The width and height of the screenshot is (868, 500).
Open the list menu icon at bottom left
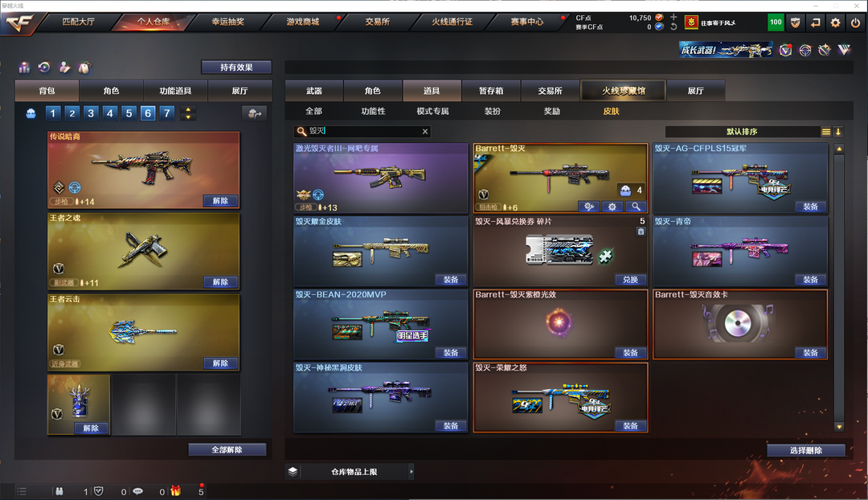click(22, 491)
